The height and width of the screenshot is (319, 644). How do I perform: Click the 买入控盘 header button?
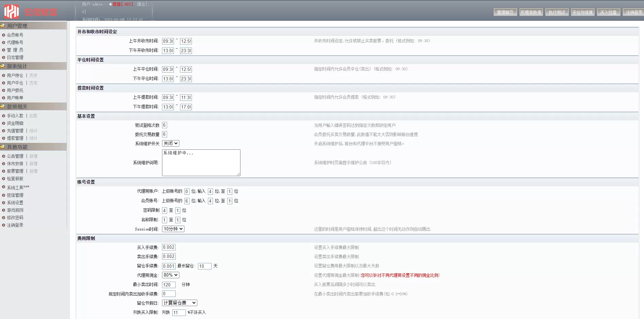(608, 12)
